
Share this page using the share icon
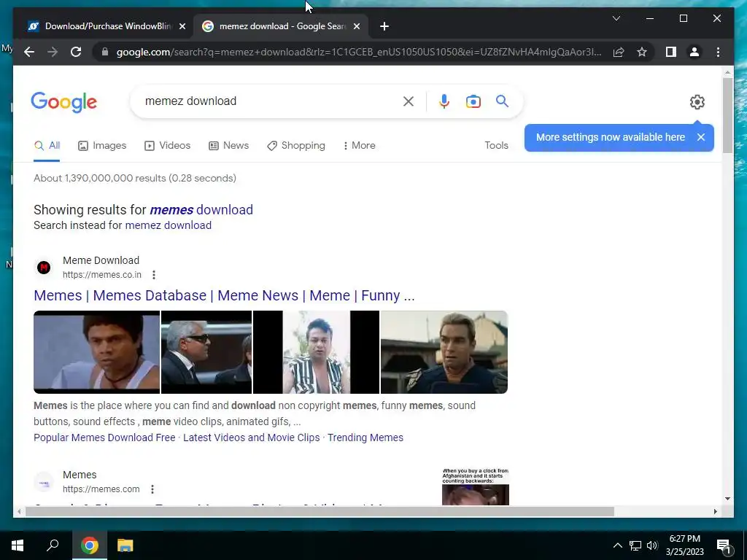tap(619, 52)
